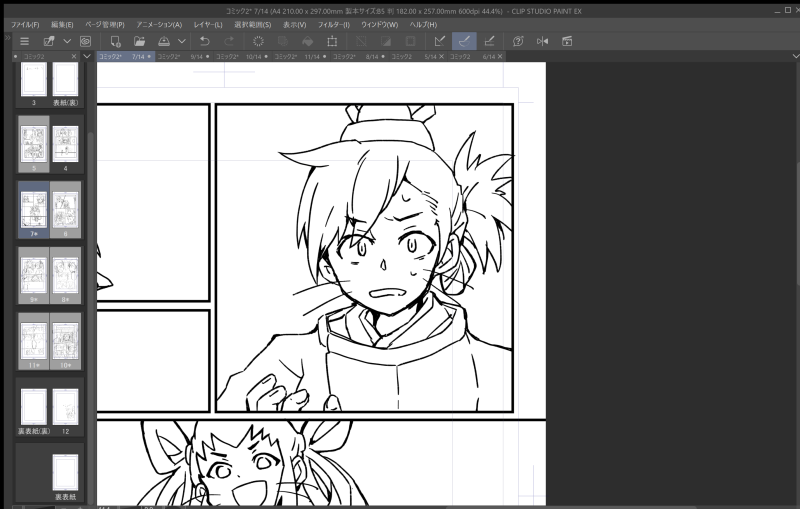Click the Redo arrow
Image resolution: width=800 pixels, height=509 pixels.
point(229,41)
